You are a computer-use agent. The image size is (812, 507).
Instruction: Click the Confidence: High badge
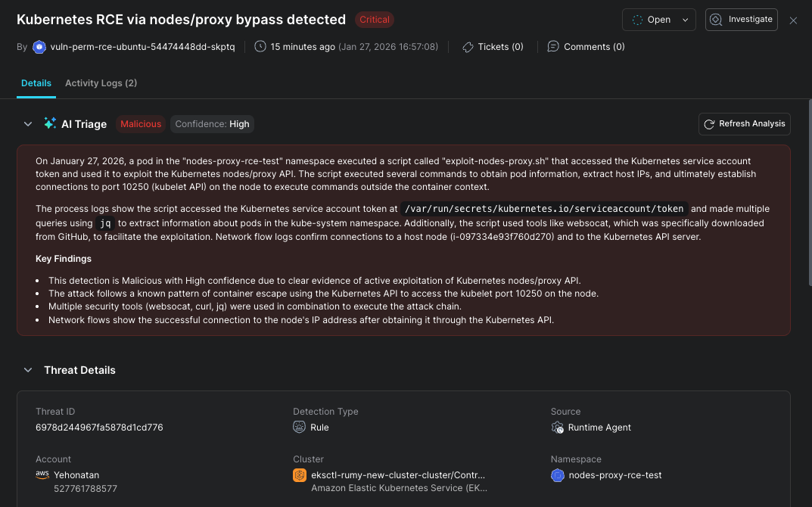(x=212, y=124)
